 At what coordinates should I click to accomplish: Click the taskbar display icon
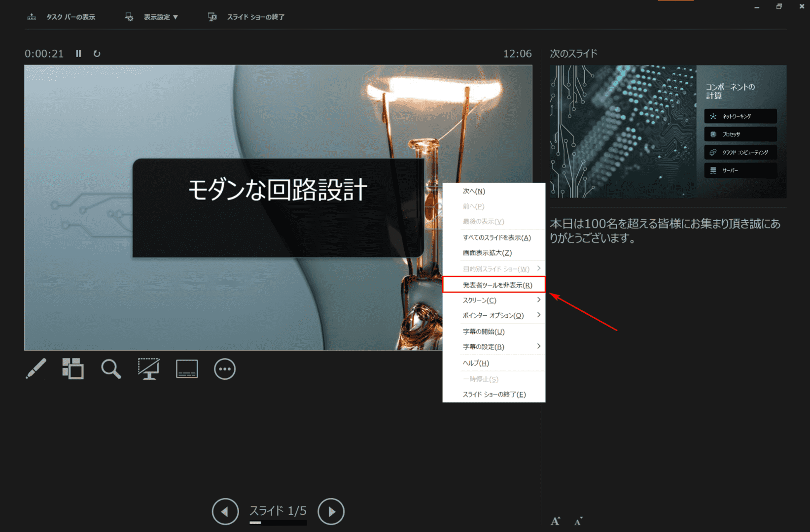tap(32, 17)
